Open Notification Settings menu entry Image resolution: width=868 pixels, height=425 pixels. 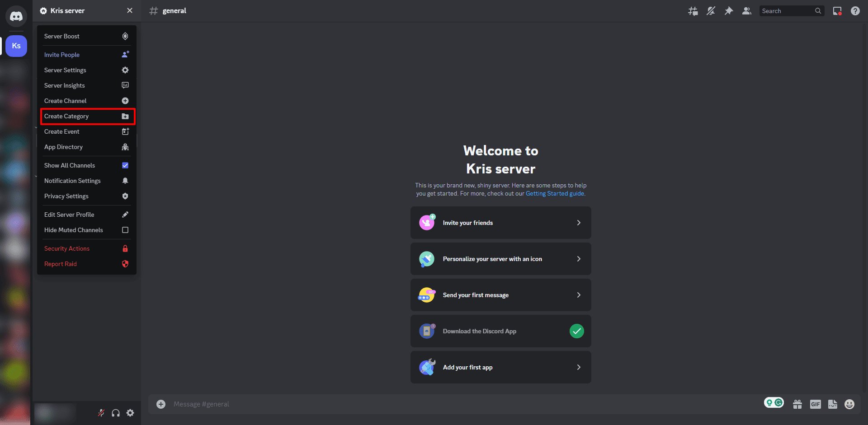(86, 181)
